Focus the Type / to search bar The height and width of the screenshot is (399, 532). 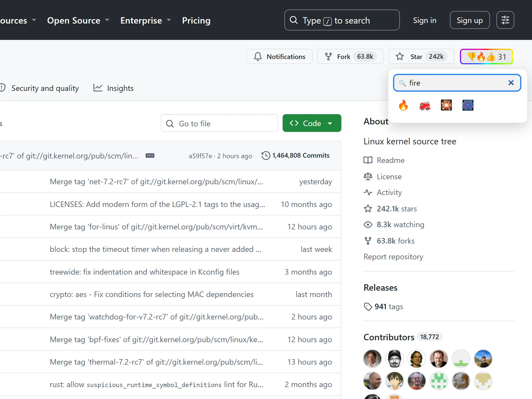click(x=342, y=20)
